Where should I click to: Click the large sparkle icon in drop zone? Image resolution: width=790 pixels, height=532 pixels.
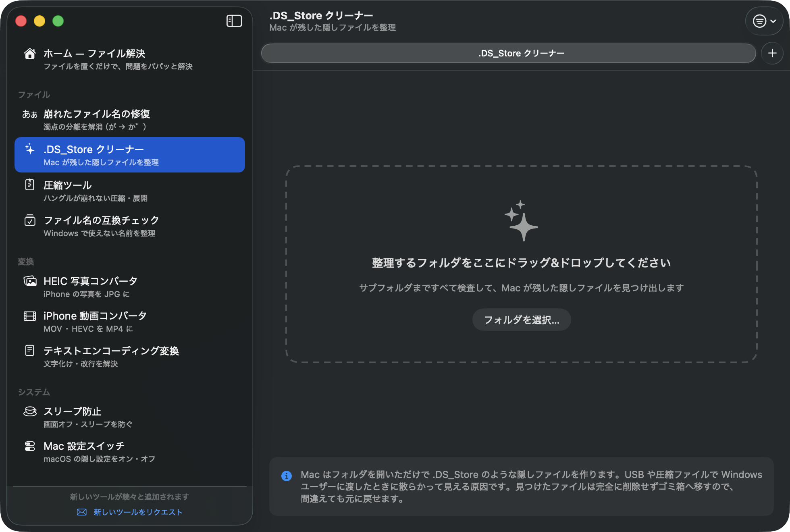pyautogui.click(x=521, y=220)
